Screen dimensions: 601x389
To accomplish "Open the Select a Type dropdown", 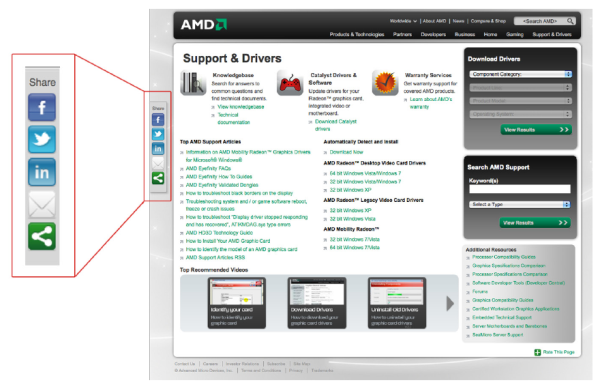I will [519, 204].
